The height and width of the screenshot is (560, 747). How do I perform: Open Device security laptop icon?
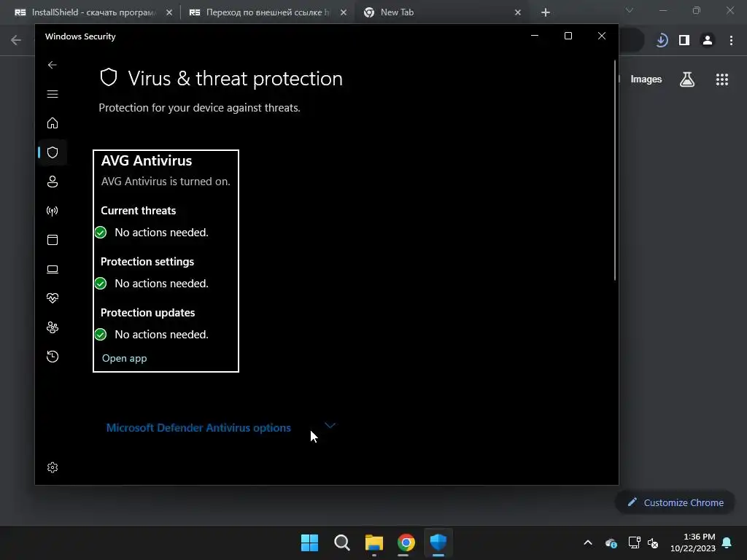click(x=53, y=270)
